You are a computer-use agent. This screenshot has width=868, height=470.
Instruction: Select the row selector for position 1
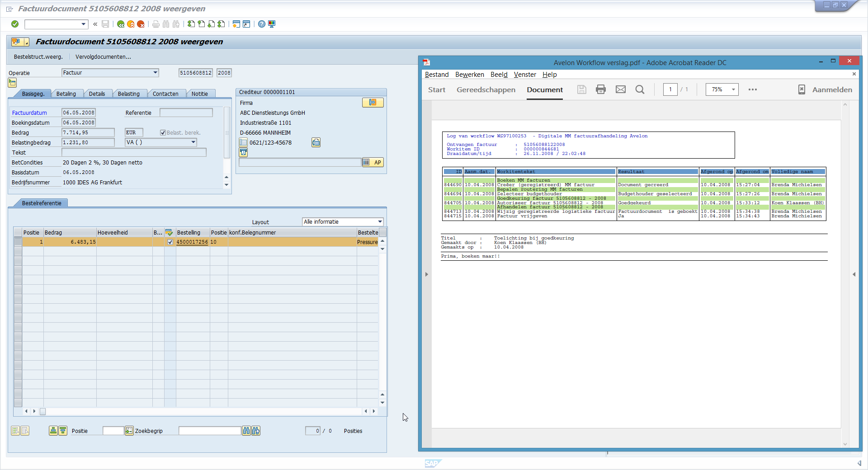pos(18,242)
